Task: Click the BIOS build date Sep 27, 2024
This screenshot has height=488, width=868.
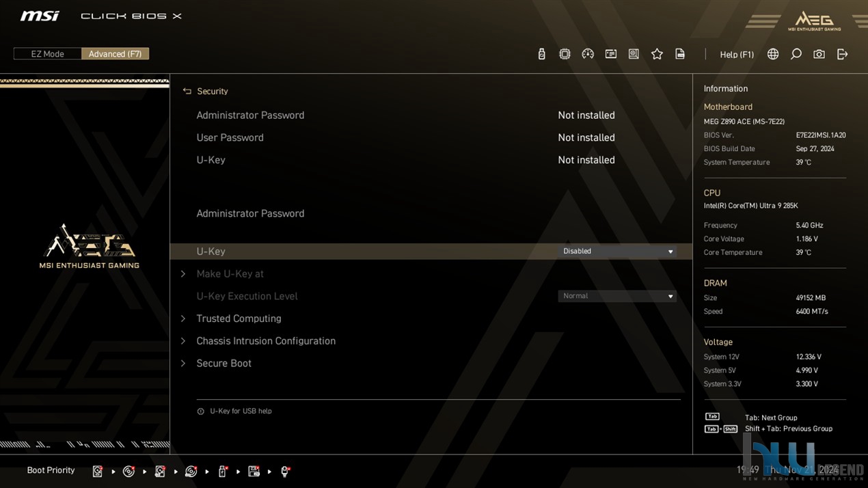Action: pos(815,149)
